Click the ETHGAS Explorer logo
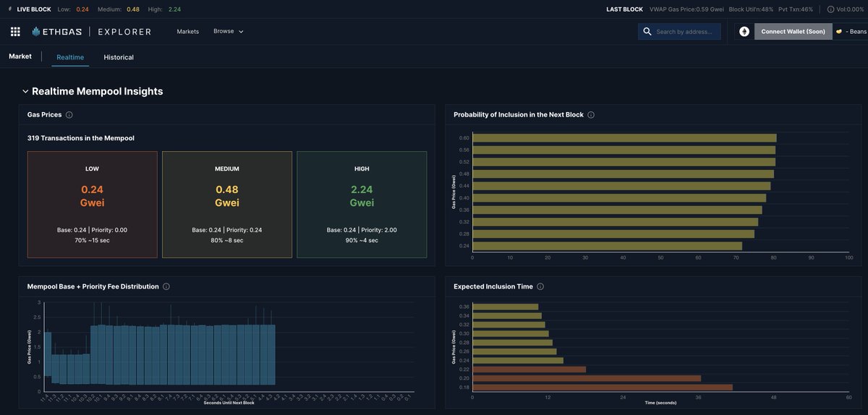The width and height of the screenshot is (868, 415). point(92,32)
